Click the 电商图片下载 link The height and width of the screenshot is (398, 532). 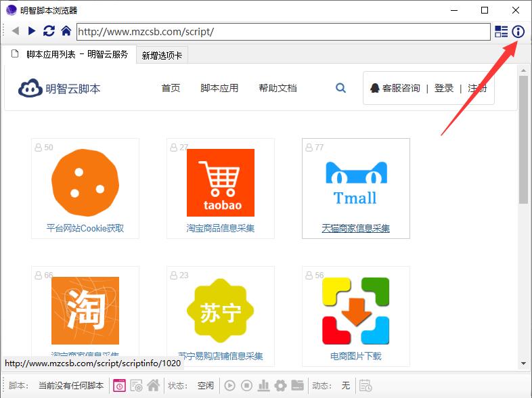355,356
